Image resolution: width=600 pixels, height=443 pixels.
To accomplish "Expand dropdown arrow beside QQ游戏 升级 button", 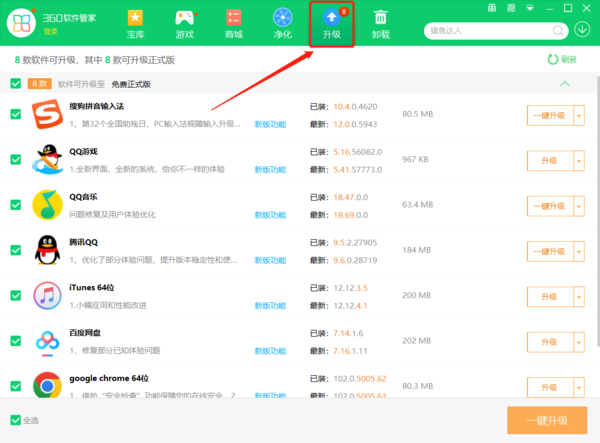I will [578, 160].
